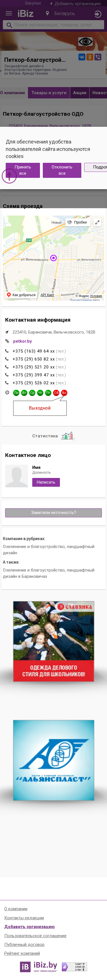Open the Беларусь region selector
The image size is (107, 980).
coord(60,13)
